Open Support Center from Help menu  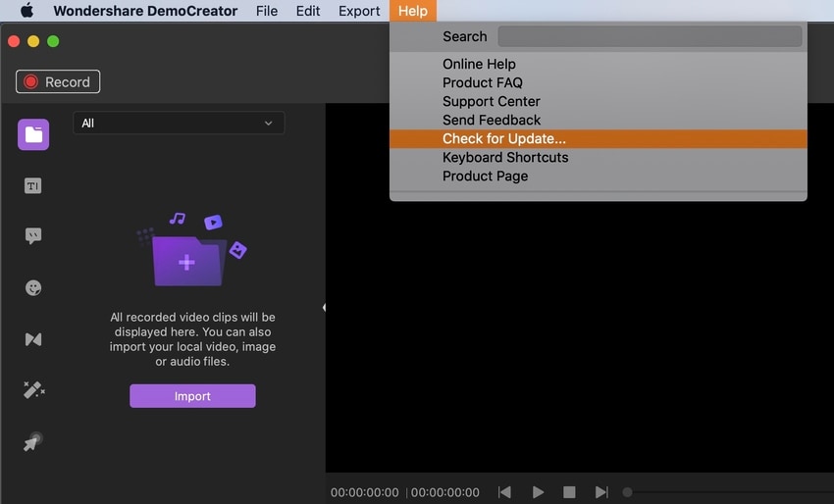(x=599, y=101)
